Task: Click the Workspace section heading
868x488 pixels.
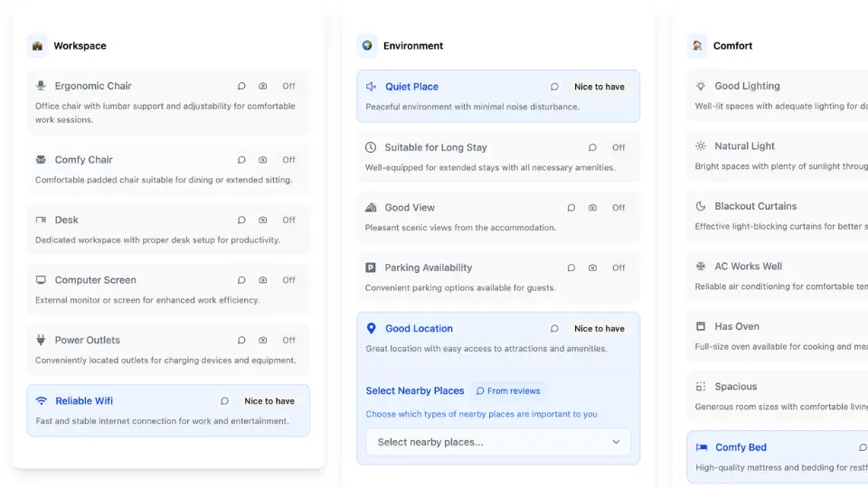Action: click(x=80, y=46)
